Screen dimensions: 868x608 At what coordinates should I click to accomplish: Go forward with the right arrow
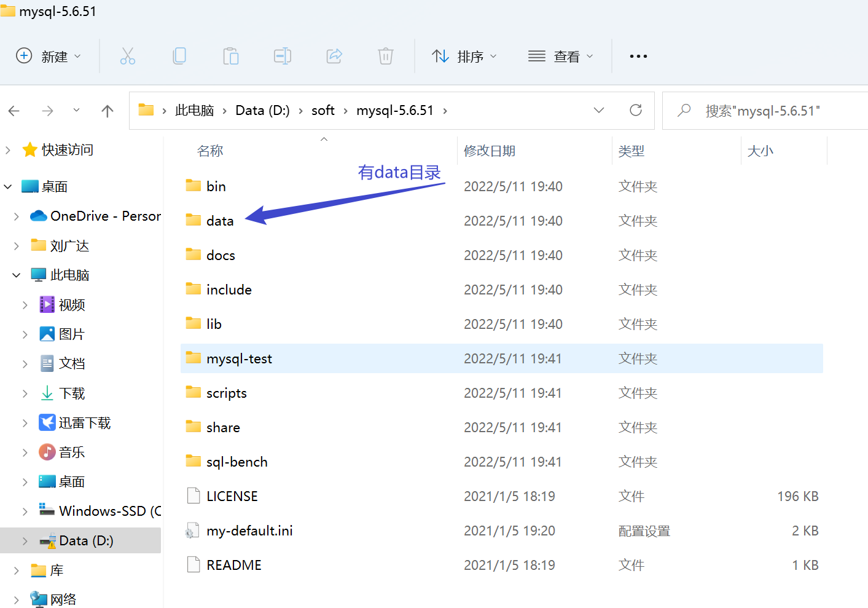point(47,111)
